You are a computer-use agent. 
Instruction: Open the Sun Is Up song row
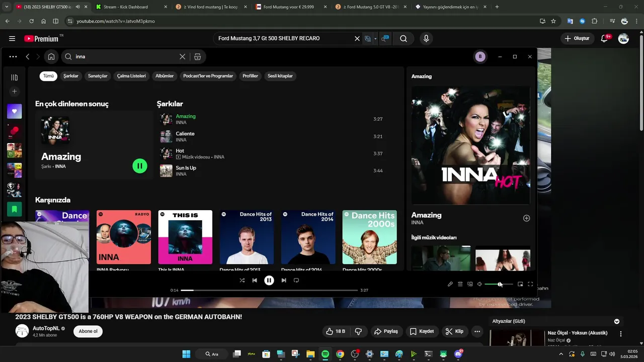tap(272, 171)
